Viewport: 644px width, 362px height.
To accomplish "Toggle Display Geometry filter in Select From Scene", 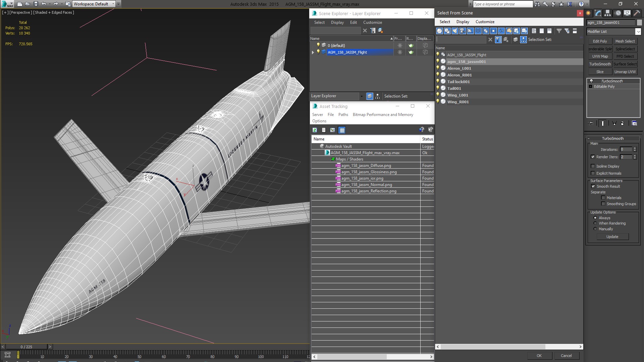I will 439,31.
